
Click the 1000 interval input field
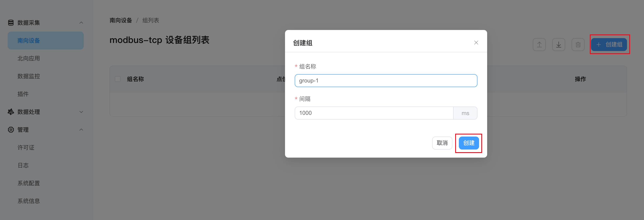(x=374, y=113)
